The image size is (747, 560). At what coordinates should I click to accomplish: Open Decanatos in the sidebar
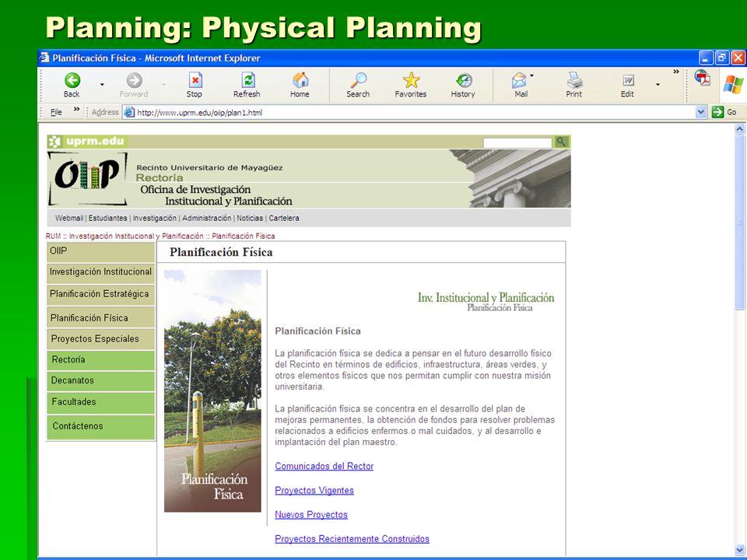point(101,381)
